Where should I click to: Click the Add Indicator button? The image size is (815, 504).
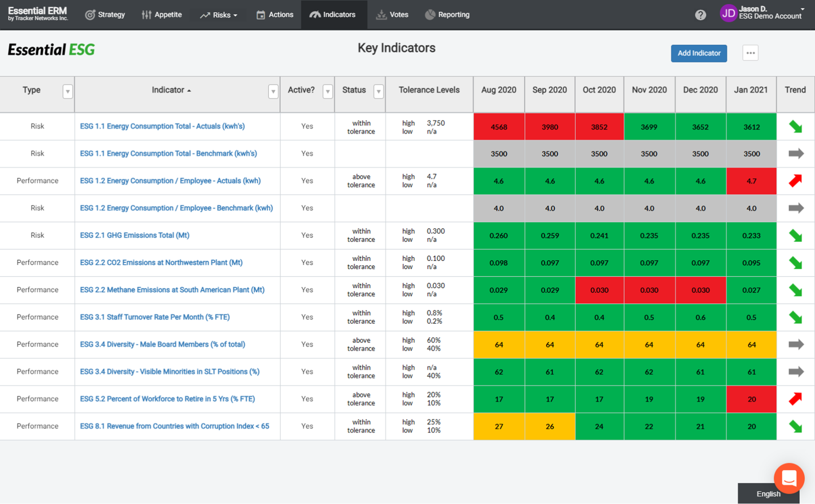[698, 53]
